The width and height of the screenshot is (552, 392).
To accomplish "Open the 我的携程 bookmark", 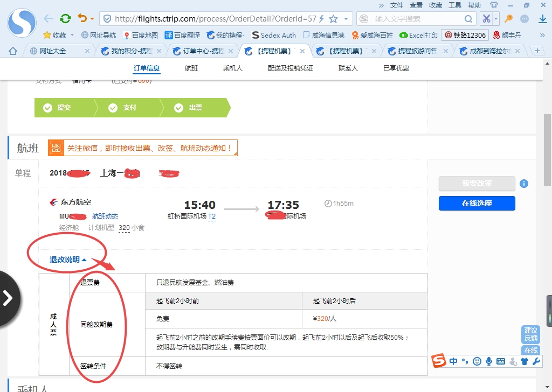I will [x=226, y=35].
